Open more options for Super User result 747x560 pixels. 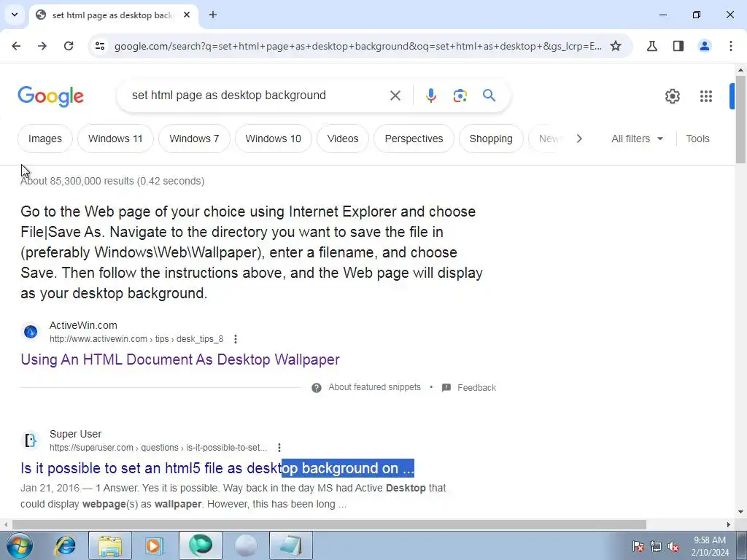pos(279,448)
